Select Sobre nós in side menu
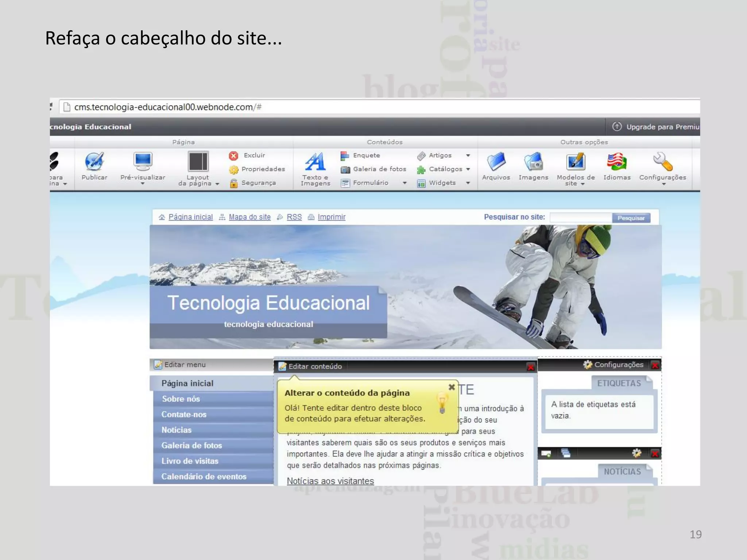This screenshot has width=747, height=560. (x=213, y=399)
